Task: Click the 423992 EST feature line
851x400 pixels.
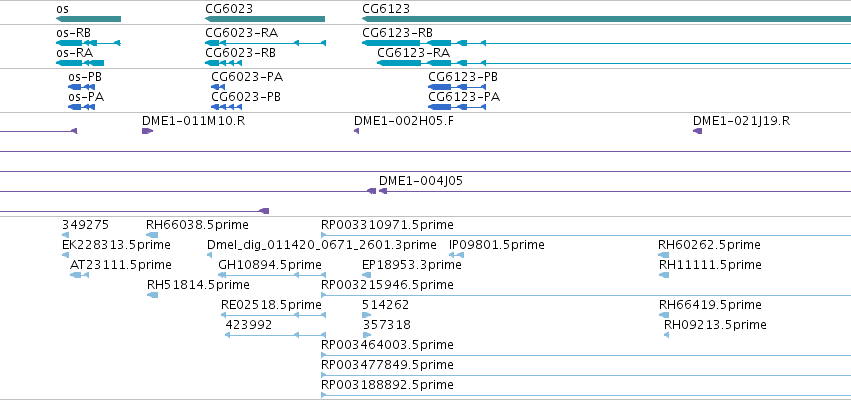Action: point(275,335)
